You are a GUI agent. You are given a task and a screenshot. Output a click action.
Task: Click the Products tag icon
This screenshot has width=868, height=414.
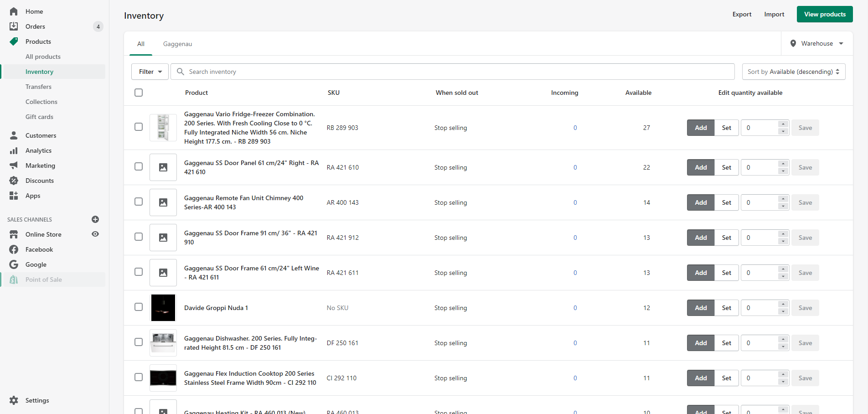tap(14, 41)
